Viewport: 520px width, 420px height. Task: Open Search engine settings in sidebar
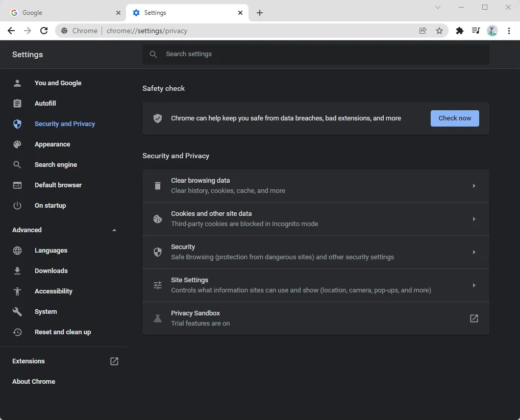56,165
